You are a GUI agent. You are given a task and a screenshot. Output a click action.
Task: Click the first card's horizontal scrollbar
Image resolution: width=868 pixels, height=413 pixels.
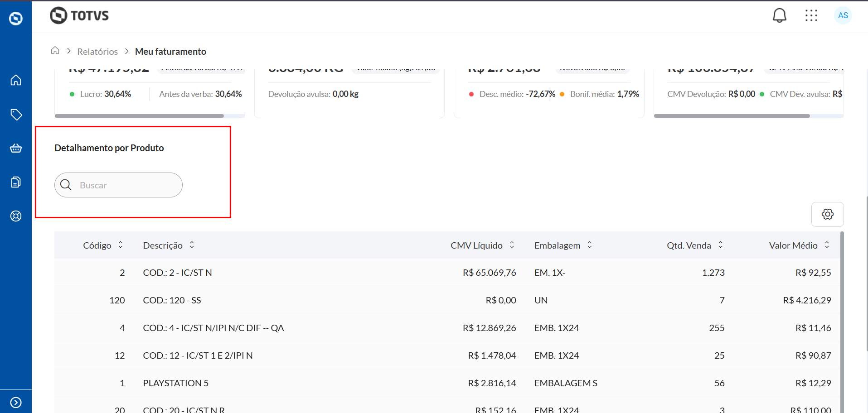tap(139, 116)
